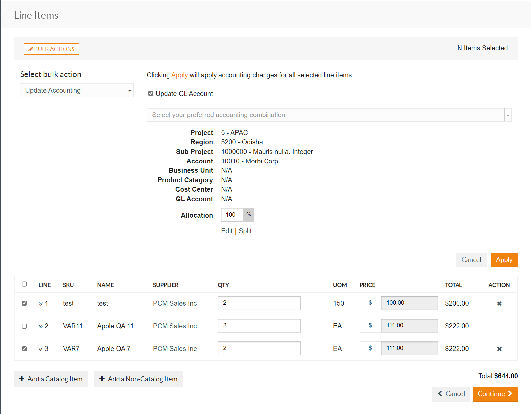Check the checkbox for line 2 VAR11
Image resolution: width=532 pixels, height=414 pixels.
click(x=24, y=326)
